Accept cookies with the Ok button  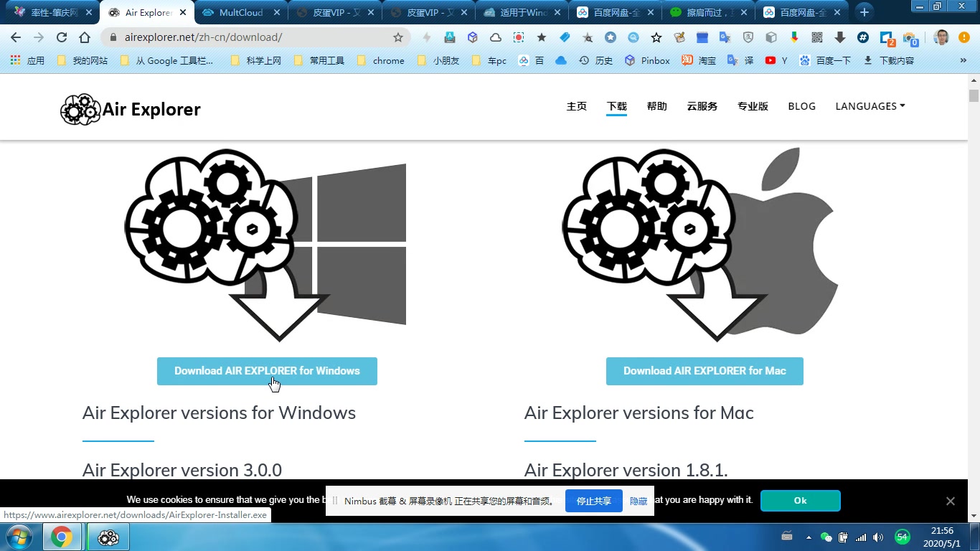point(801,501)
